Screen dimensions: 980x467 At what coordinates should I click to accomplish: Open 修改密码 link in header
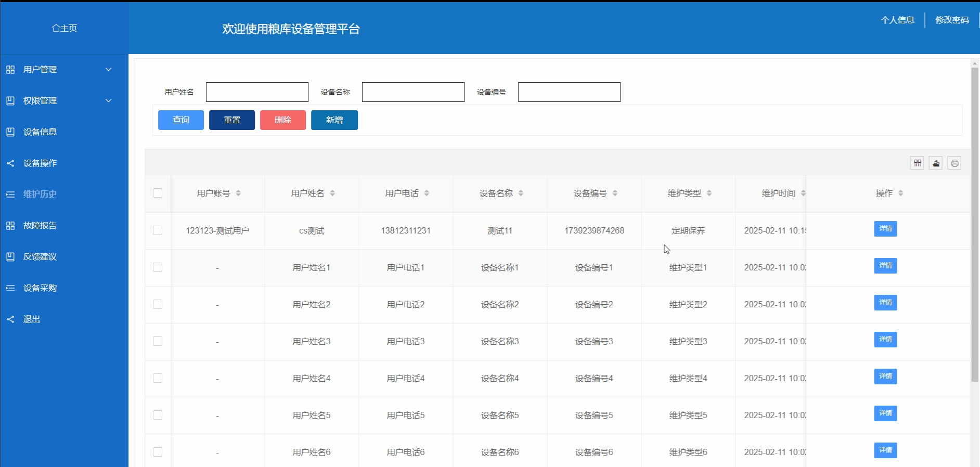(x=952, y=20)
